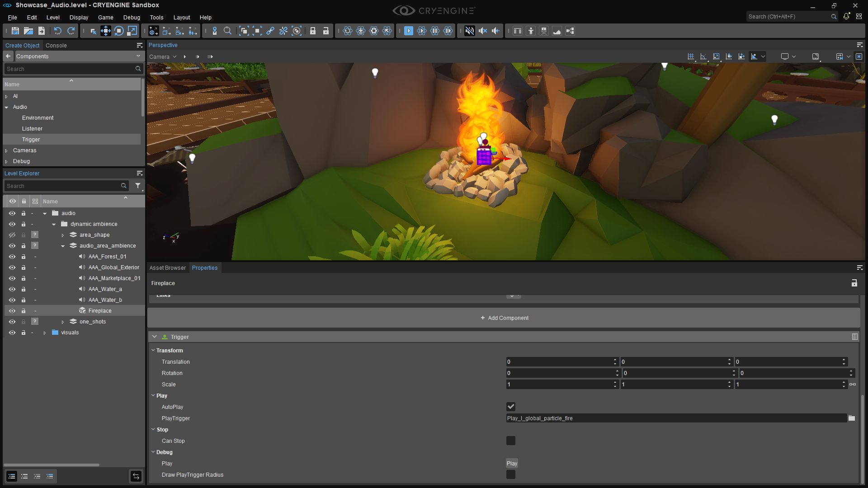
Task: Click the Save level icon
Action: tap(15, 31)
